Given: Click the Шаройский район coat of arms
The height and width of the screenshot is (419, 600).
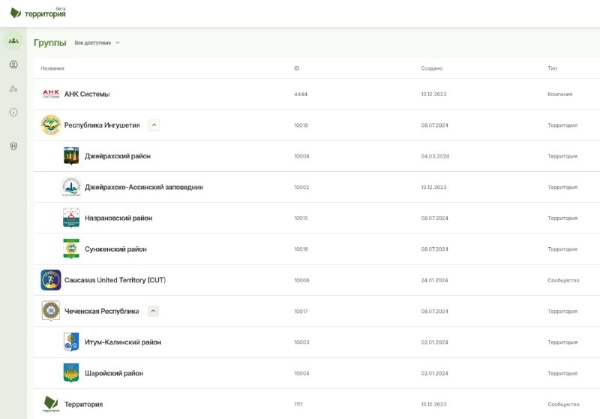Looking at the screenshot, I should coord(71,373).
